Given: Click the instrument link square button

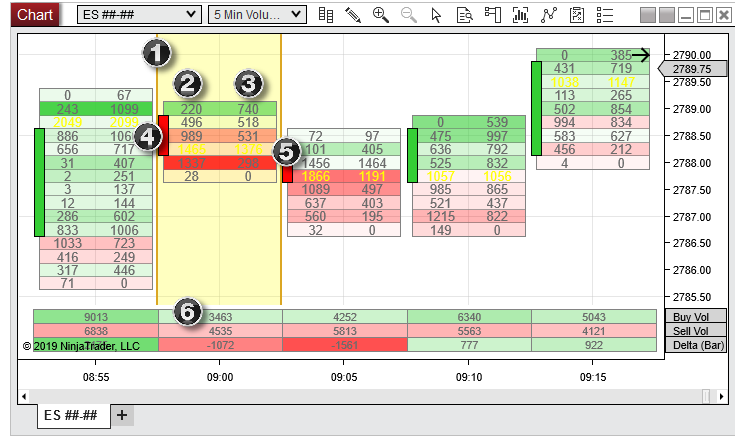Looking at the screenshot, I should tap(648, 15).
